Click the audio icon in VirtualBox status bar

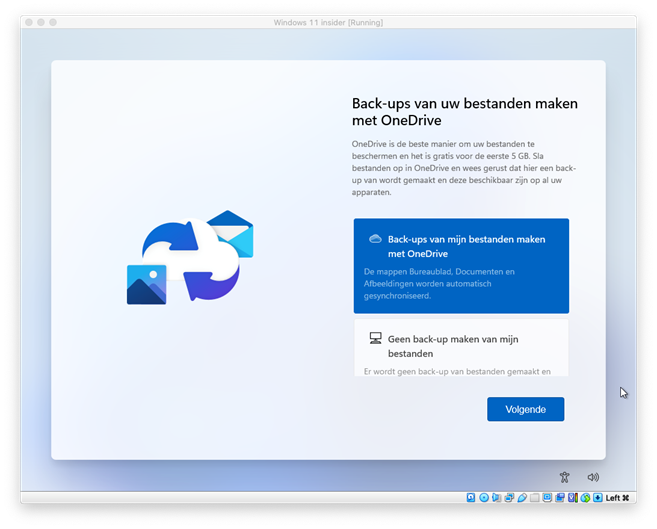click(497, 498)
